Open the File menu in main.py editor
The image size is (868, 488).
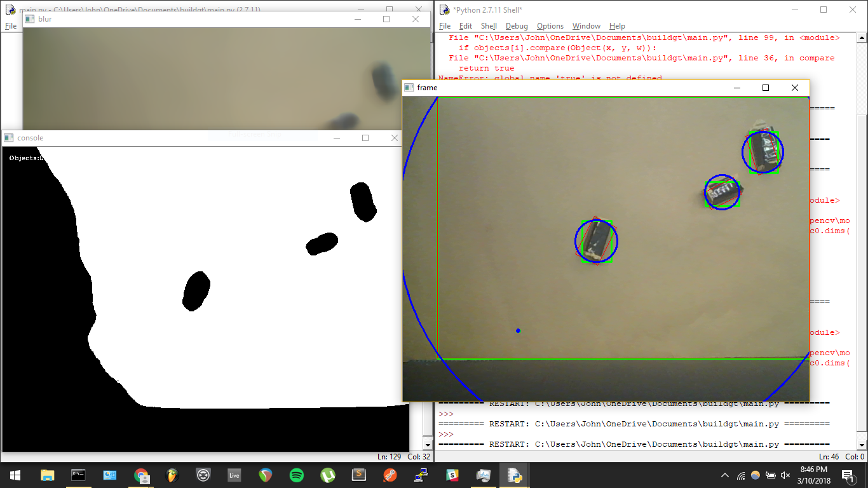point(11,26)
